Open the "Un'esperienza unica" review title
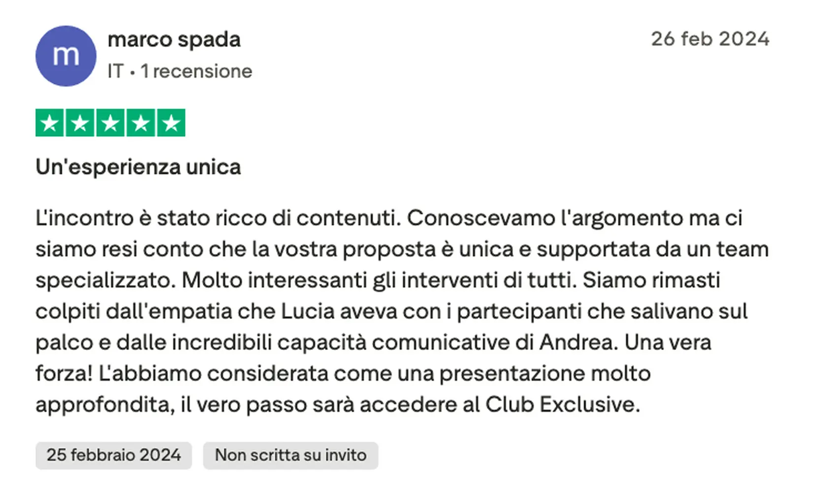Image resolution: width=829 pixels, height=504 pixels. 138,167
